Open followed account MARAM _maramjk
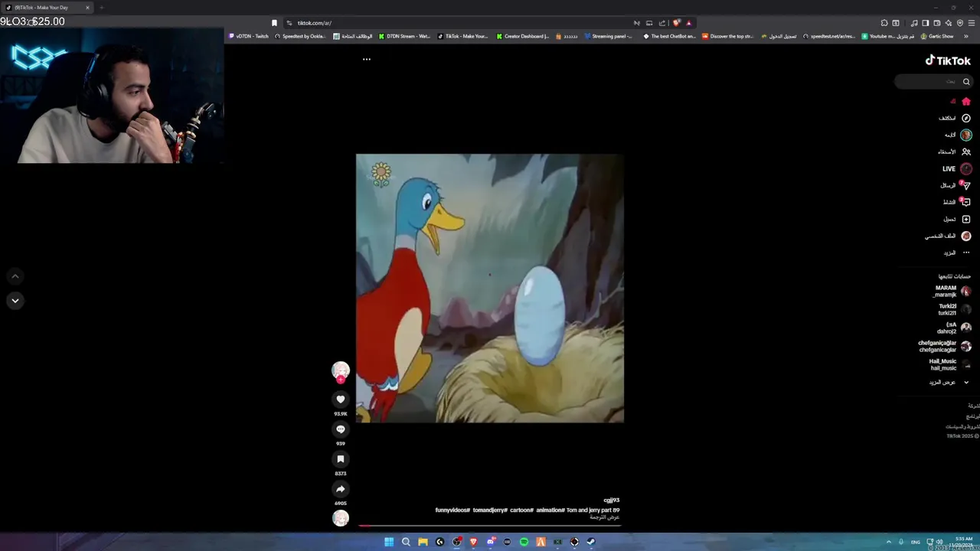 [951, 292]
